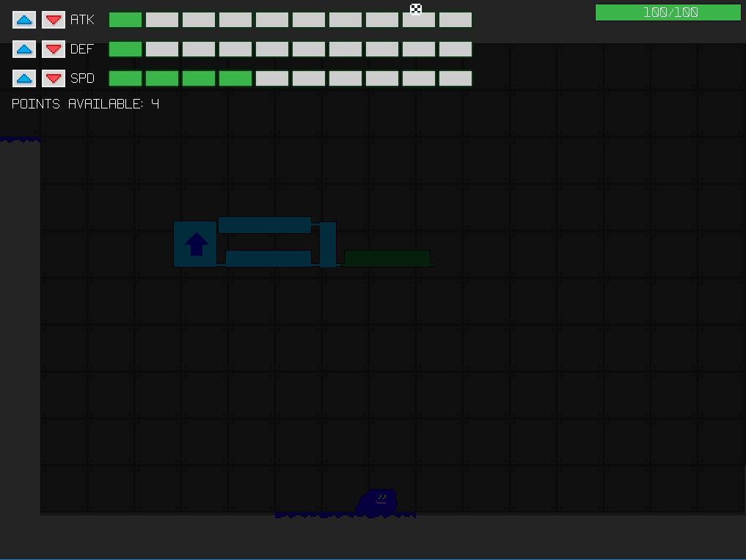Add a point to SPD
Viewport: 746px width, 560px height.
(x=24, y=78)
